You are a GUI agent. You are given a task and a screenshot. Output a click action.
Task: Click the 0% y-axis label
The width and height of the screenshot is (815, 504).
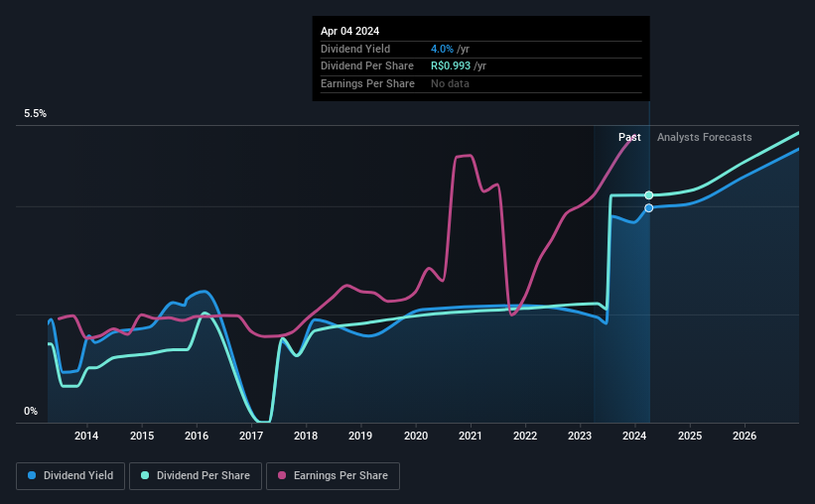[x=31, y=411]
